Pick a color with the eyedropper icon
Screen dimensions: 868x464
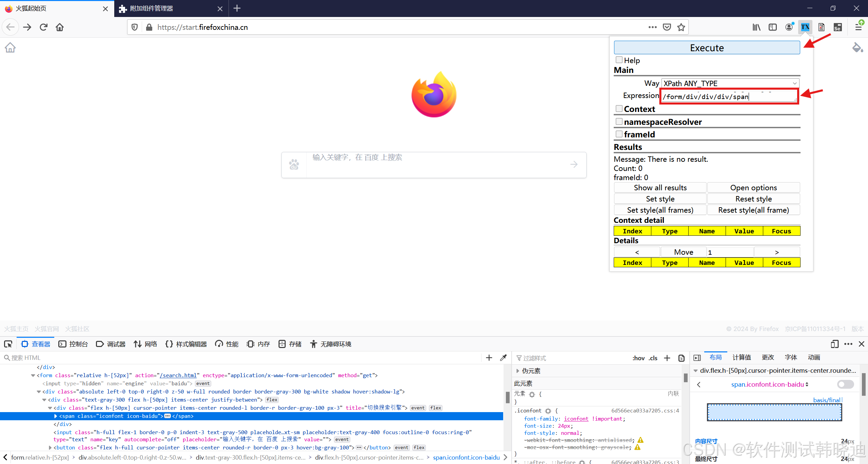[x=504, y=358]
